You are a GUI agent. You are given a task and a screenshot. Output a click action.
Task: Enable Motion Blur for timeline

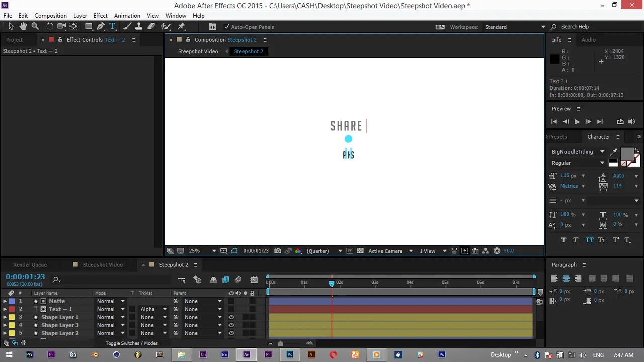click(238, 280)
